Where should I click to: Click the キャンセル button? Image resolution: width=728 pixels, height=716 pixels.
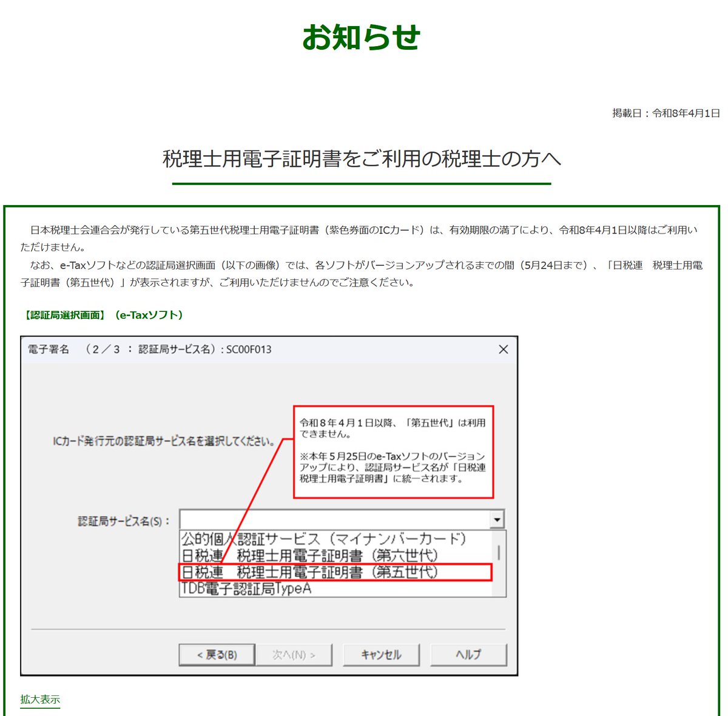tap(381, 655)
